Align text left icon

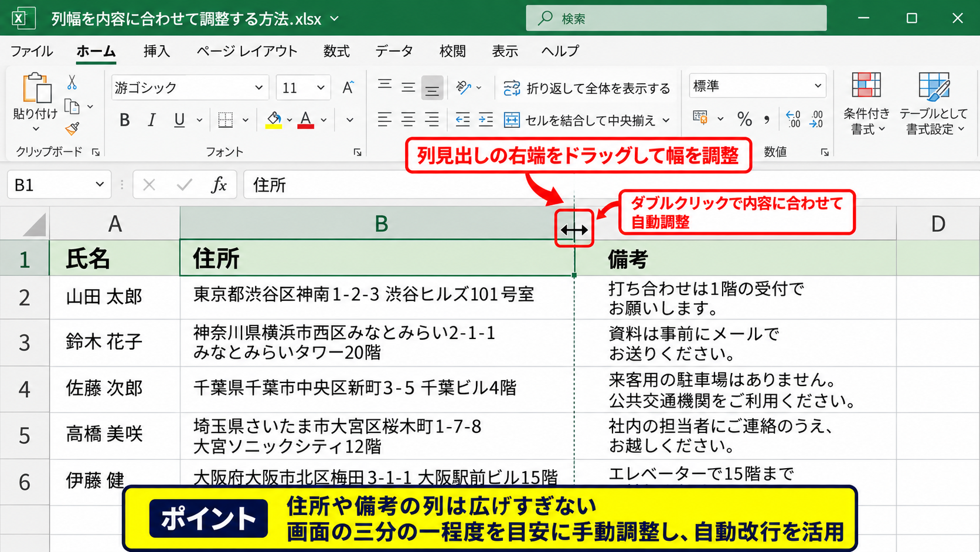[x=384, y=120]
